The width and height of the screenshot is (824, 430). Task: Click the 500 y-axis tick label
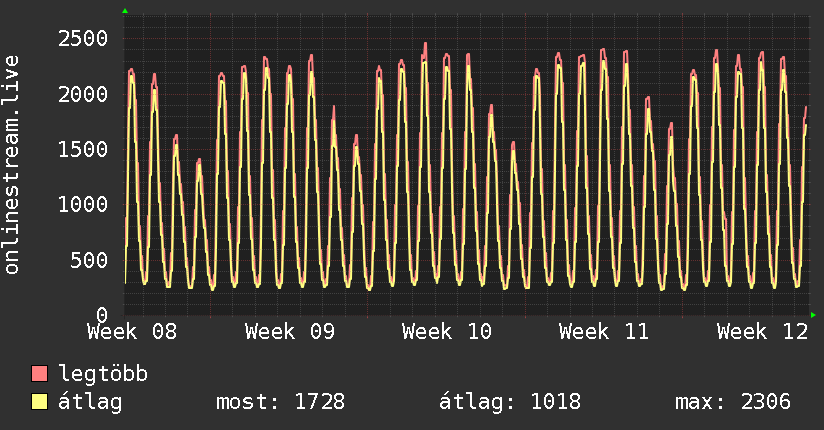(88, 260)
